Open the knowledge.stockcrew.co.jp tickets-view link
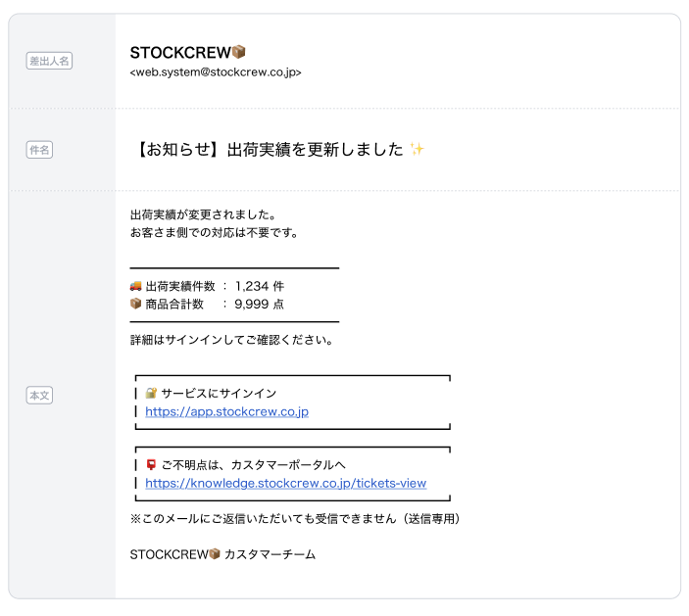The height and width of the screenshot is (616, 689). pos(285,483)
